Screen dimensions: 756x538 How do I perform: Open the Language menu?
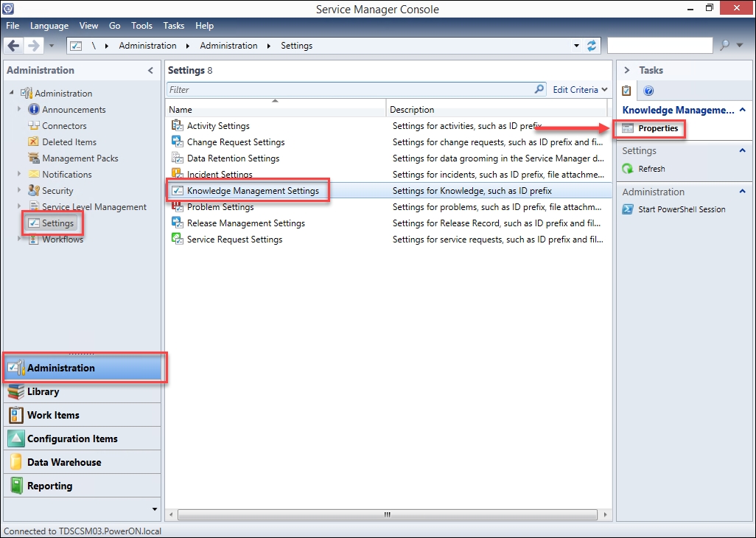[x=49, y=26]
